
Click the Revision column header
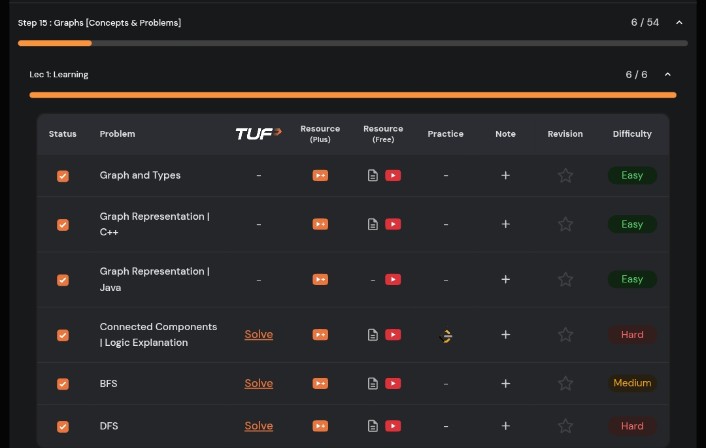click(x=565, y=134)
